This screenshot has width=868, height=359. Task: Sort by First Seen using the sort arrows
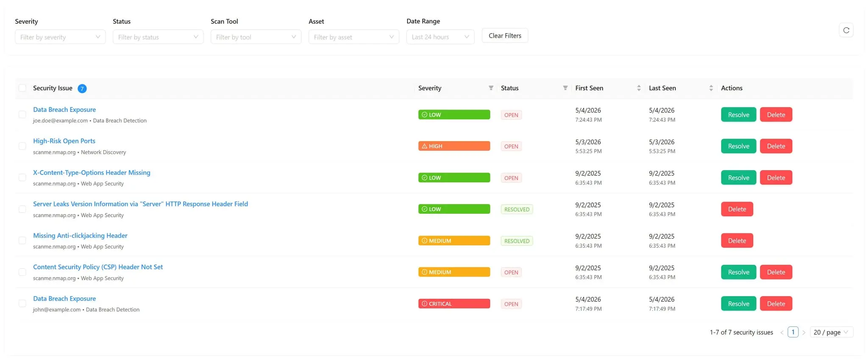pos(639,88)
